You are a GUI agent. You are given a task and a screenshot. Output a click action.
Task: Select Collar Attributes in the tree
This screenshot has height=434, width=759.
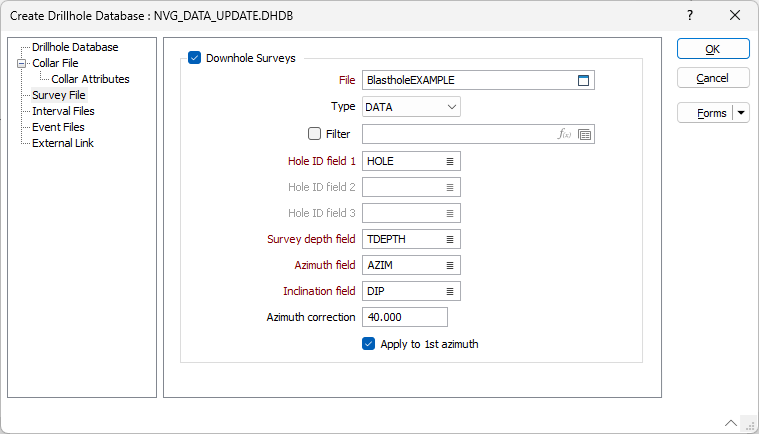(x=91, y=79)
